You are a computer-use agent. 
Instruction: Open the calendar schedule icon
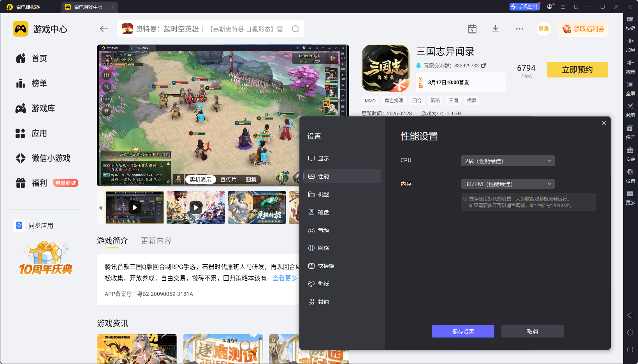coord(472,29)
